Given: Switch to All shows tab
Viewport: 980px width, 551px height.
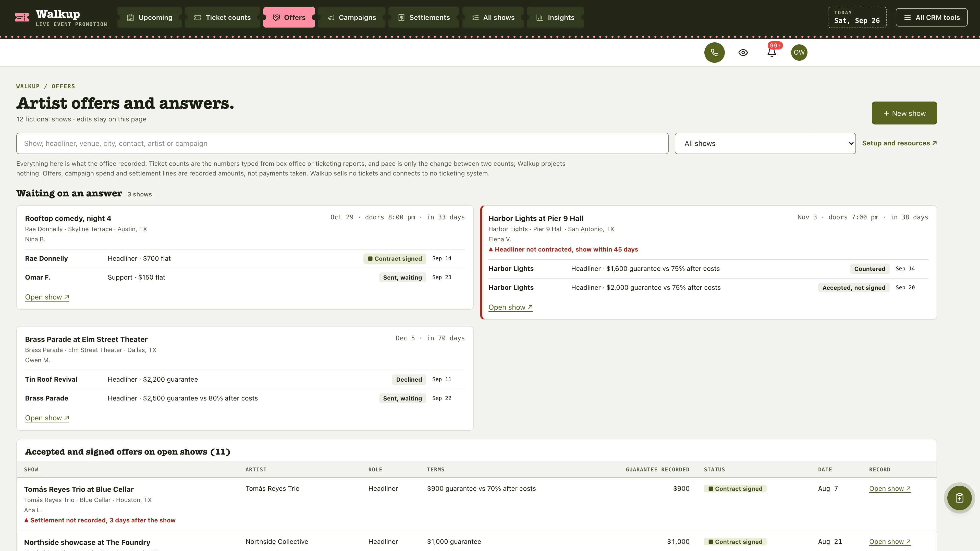Looking at the screenshot, I should coord(493,18).
